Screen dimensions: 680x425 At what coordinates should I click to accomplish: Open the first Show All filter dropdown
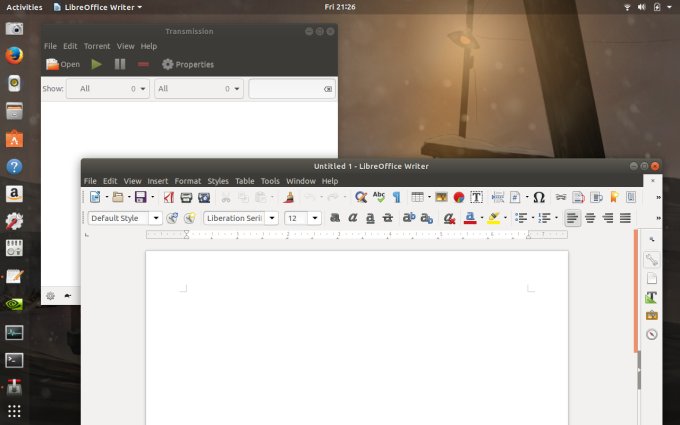click(108, 89)
